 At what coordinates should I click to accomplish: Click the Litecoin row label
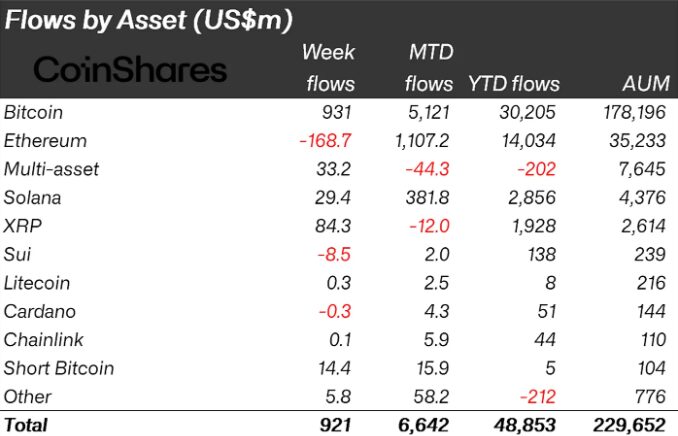(37, 283)
